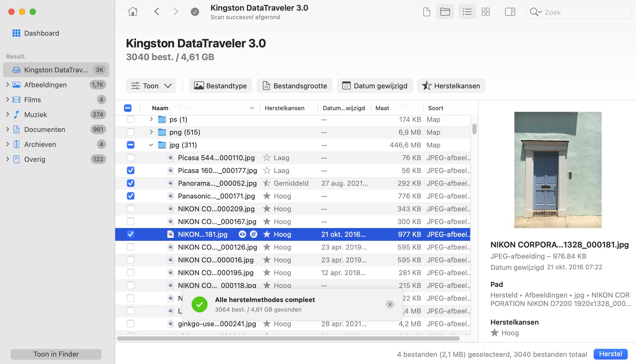Screen dimensions: 636x364
Task: Check the Picasa 544...000110.jpg checkbox
Action: point(131,158)
